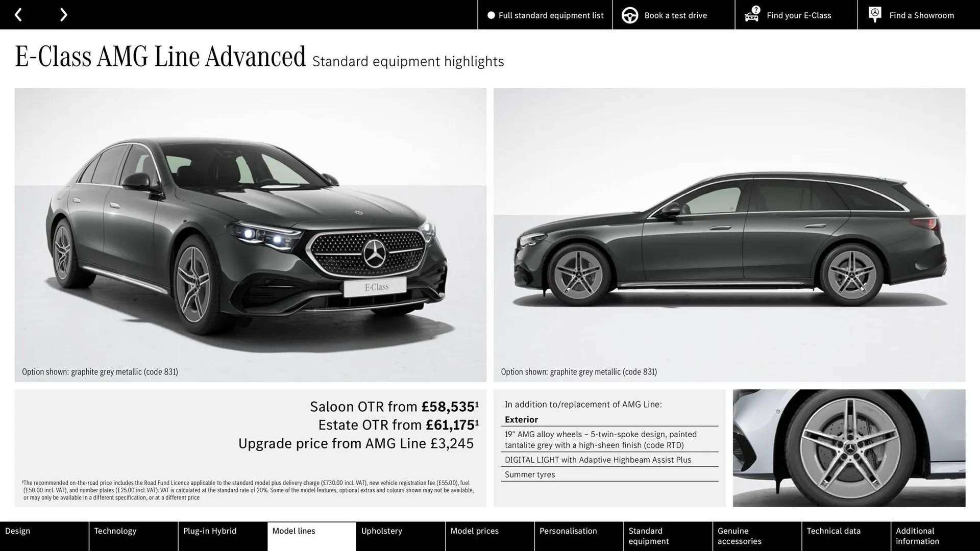Screen dimensions: 980x551
Task: Click the graphite grey metallic option caption
Action: pyautogui.click(x=100, y=371)
